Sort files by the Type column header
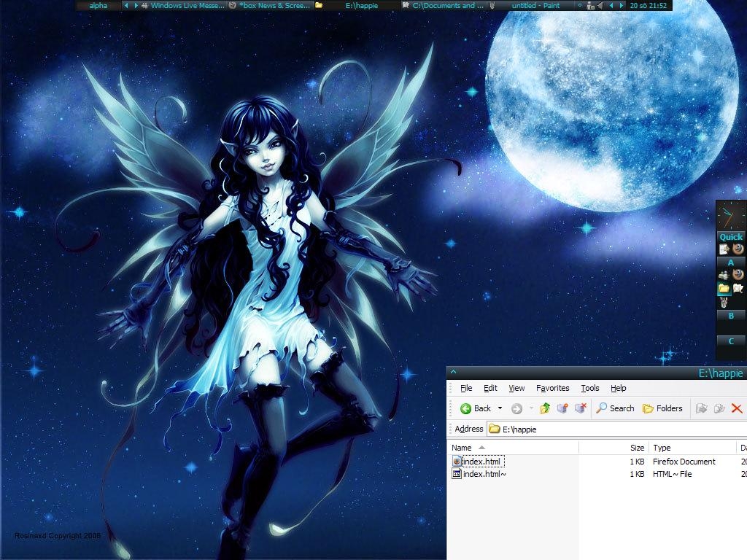Viewport: 747px width, 560px height. [x=693, y=448]
